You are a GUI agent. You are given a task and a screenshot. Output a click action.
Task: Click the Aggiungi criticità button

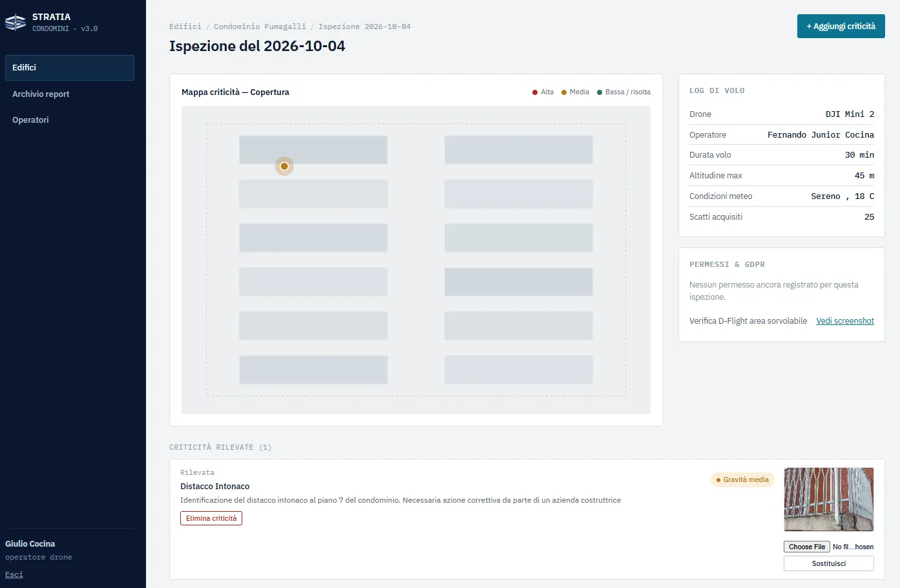click(x=841, y=26)
